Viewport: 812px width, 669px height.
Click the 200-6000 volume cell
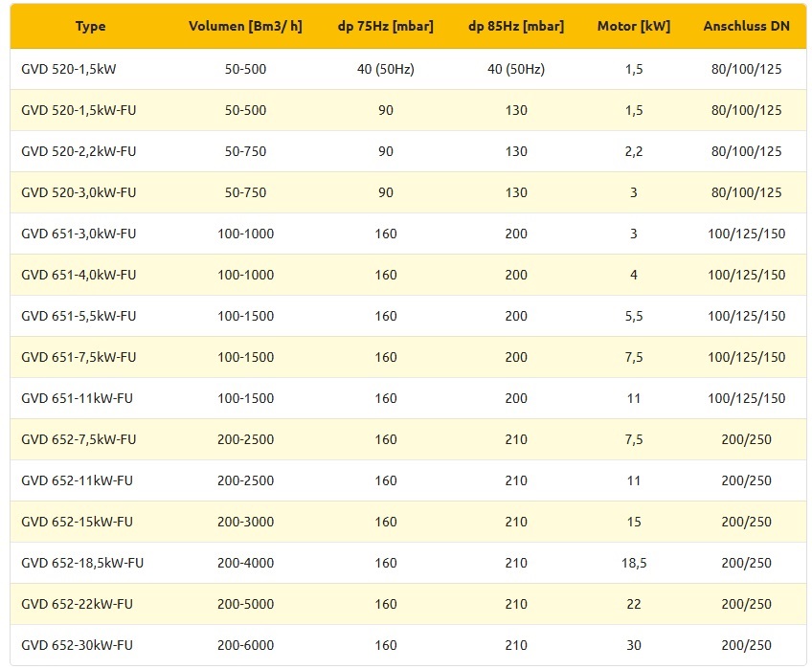pyautogui.click(x=245, y=645)
